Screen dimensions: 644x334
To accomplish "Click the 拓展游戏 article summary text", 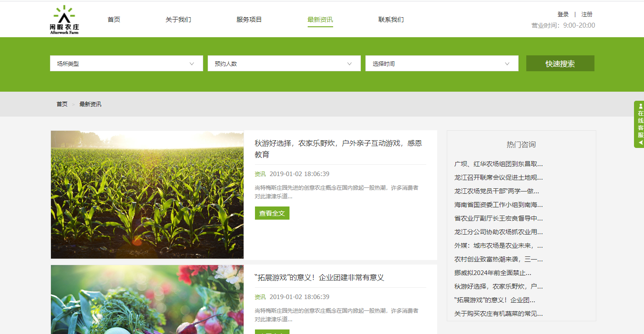I will (x=336, y=315).
